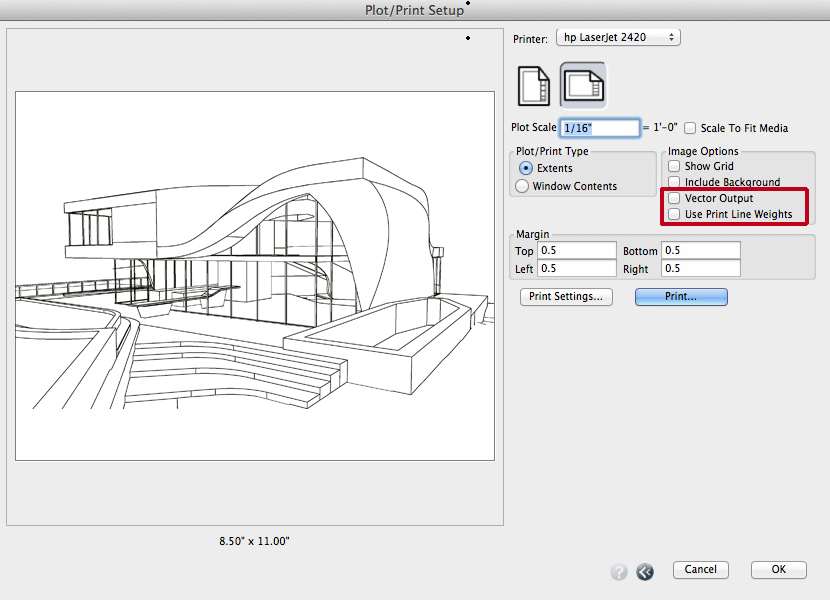Confirm settings with the OK button

(778, 569)
